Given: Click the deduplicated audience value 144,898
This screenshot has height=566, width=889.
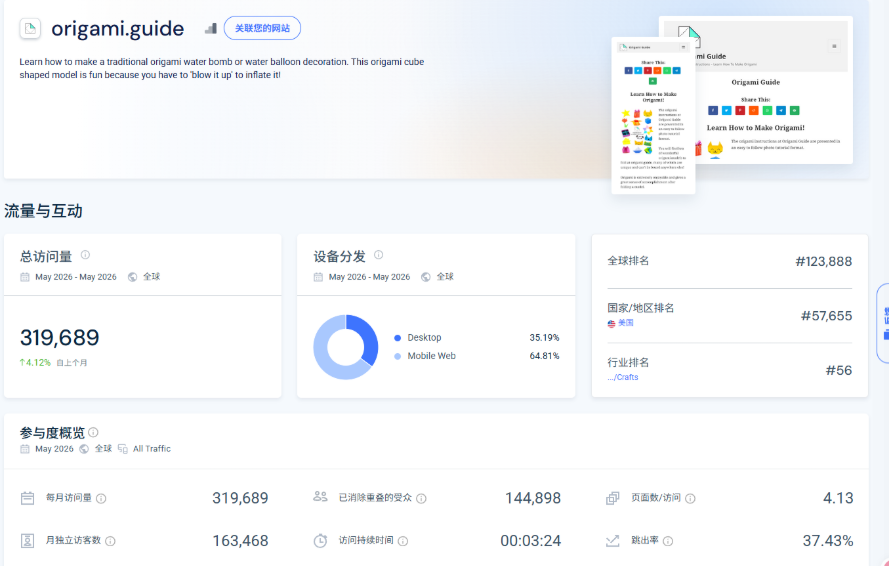Looking at the screenshot, I should (533, 498).
